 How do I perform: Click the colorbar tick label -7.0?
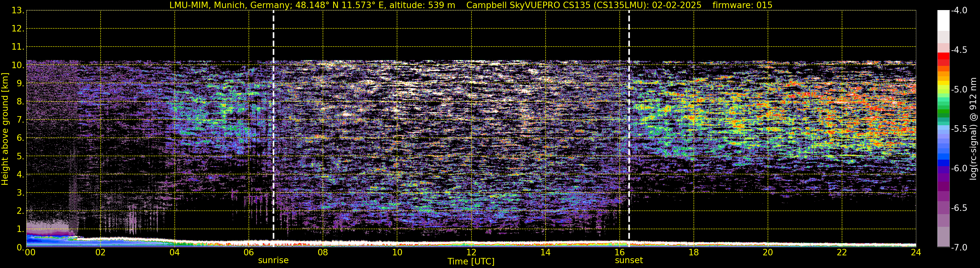tap(959, 248)
